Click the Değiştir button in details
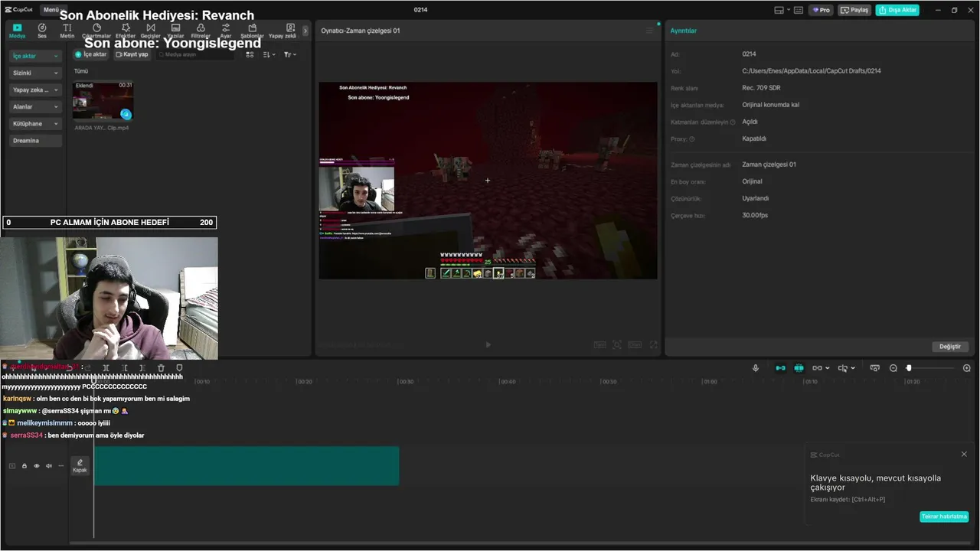 pyautogui.click(x=949, y=347)
